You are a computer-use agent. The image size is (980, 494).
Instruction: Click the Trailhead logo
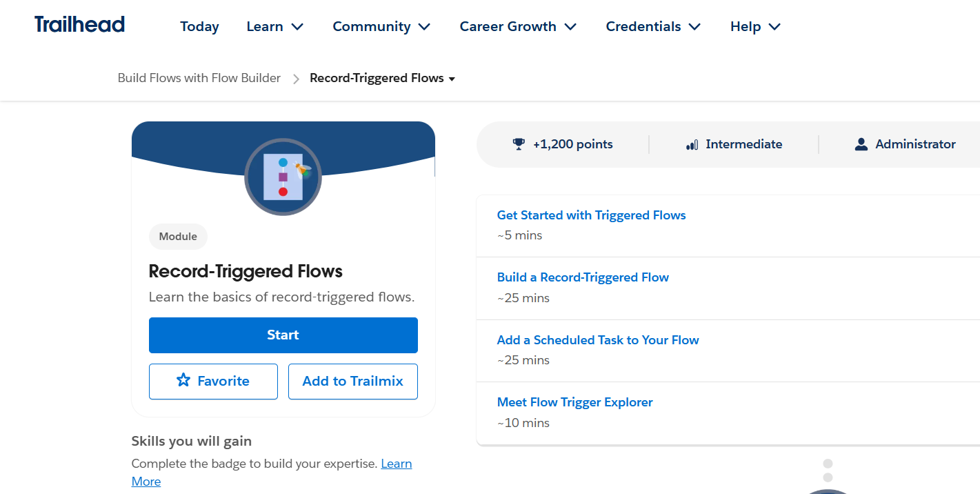[79, 25]
